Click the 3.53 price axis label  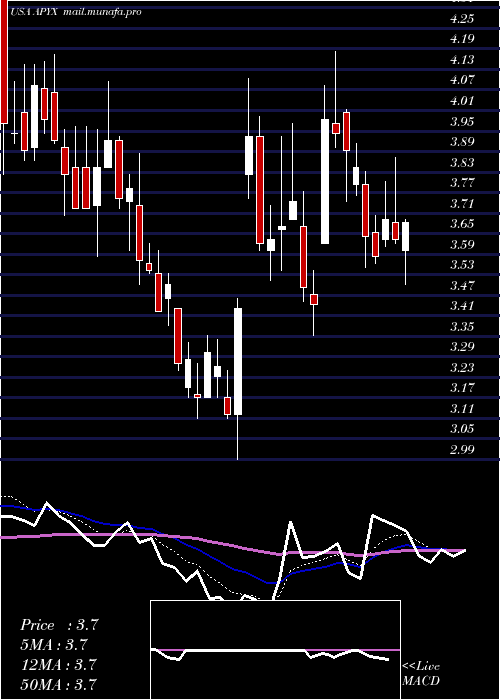[x=462, y=265]
